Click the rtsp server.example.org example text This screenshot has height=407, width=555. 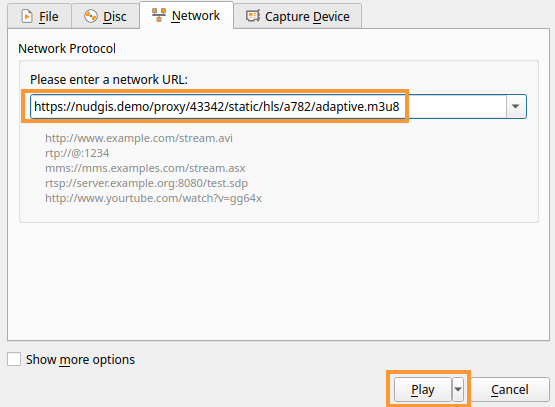tap(146, 183)
